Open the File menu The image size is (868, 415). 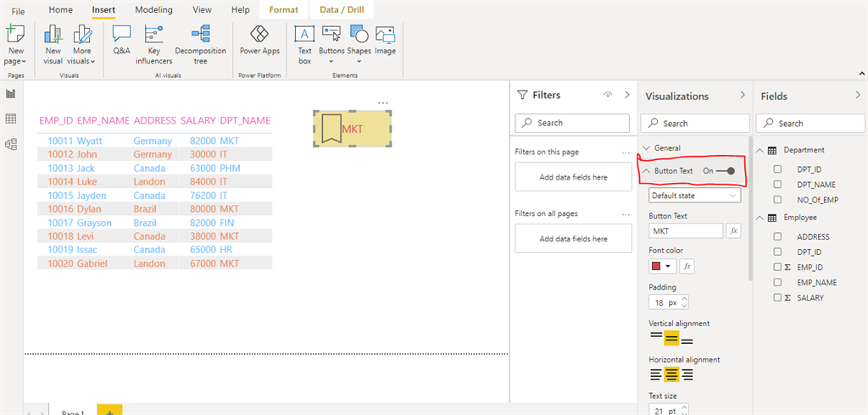pyautogui.click(x=19, y=11)
